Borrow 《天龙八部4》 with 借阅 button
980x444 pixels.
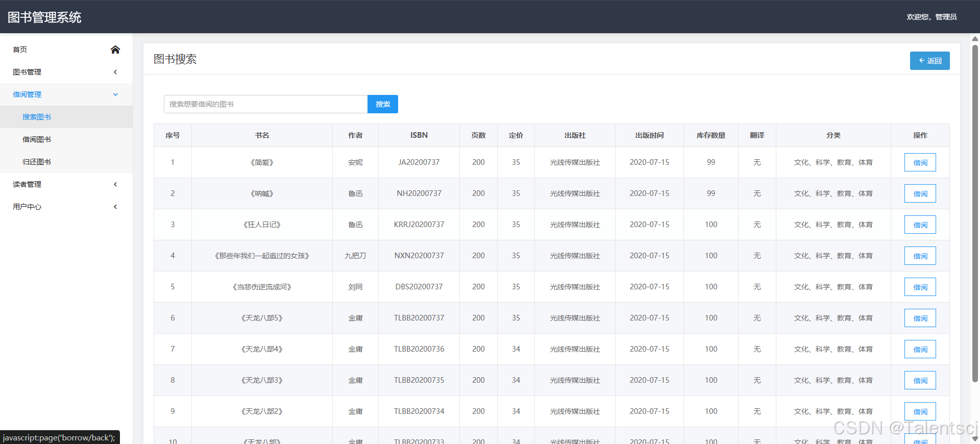[x=920, y=350]
